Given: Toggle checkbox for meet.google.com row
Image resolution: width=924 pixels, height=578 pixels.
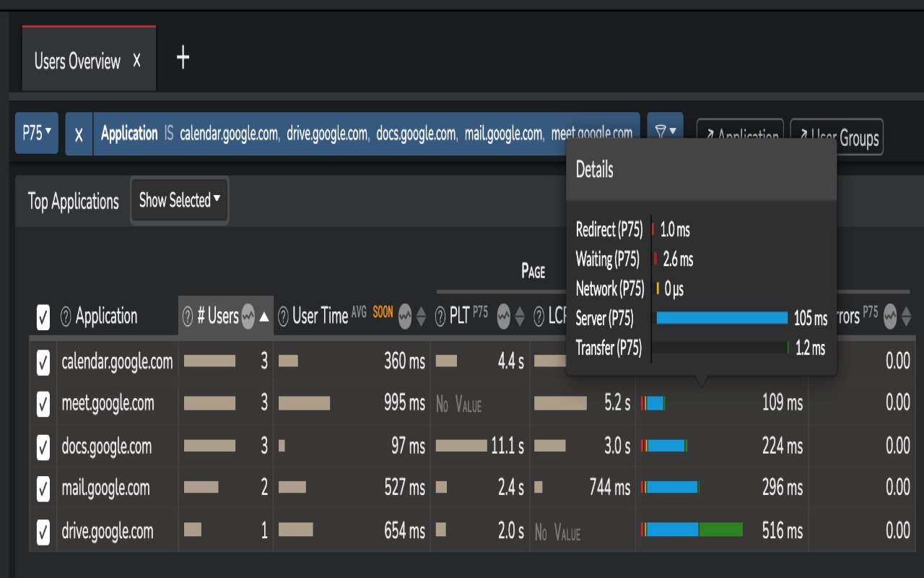Looking at the screenshot, I should [x=43, y=405].
